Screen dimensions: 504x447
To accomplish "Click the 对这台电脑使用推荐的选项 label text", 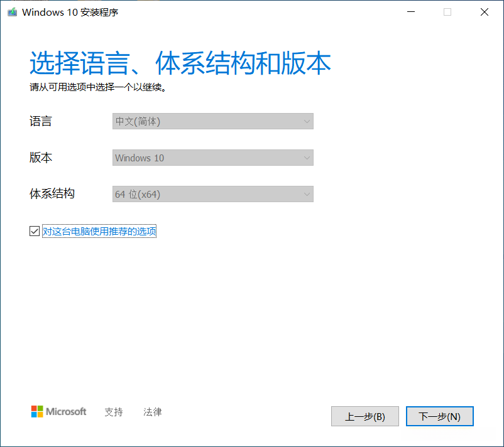I will click(x=99, y=231).
